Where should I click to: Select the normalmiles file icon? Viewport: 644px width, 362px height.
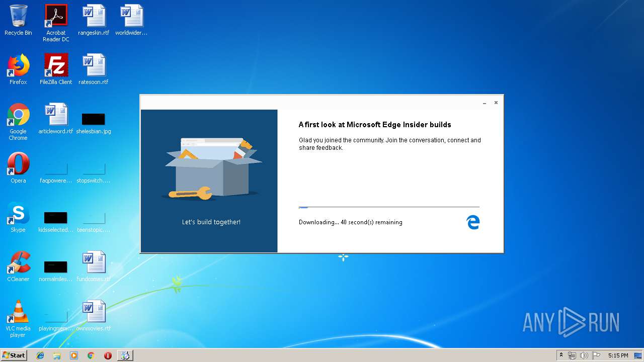tap(56, 271)
